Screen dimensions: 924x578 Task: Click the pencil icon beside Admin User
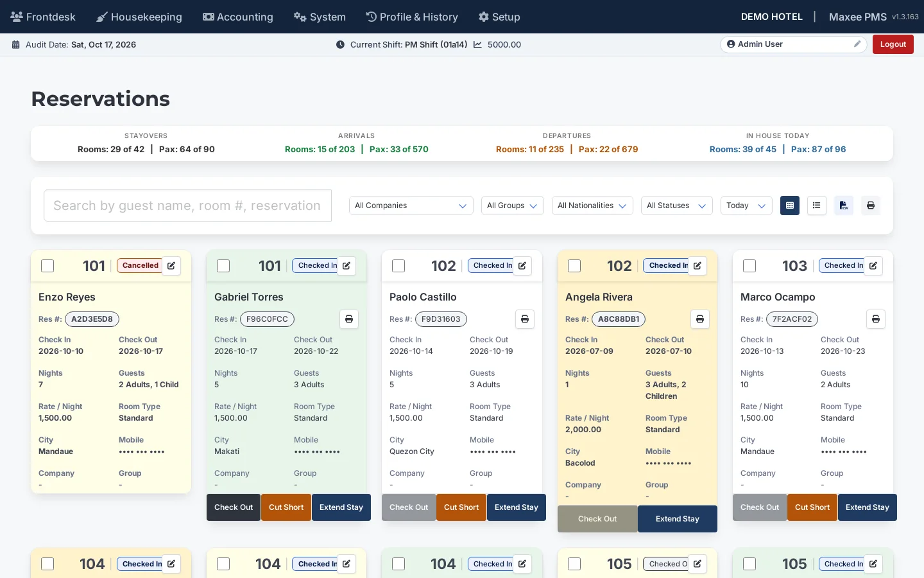[857, 44]
